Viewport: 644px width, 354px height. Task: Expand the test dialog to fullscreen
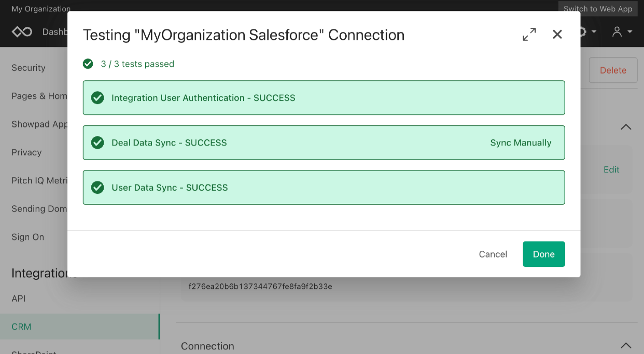click(x=529, y=34)
